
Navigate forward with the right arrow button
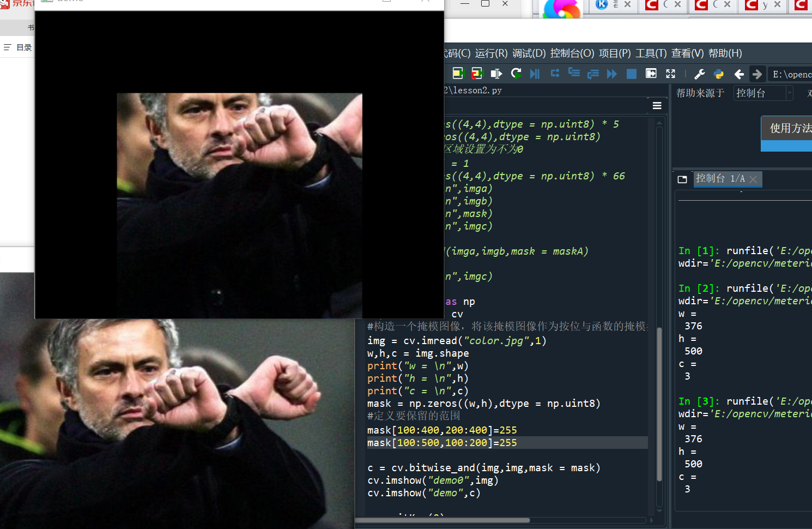758,74
